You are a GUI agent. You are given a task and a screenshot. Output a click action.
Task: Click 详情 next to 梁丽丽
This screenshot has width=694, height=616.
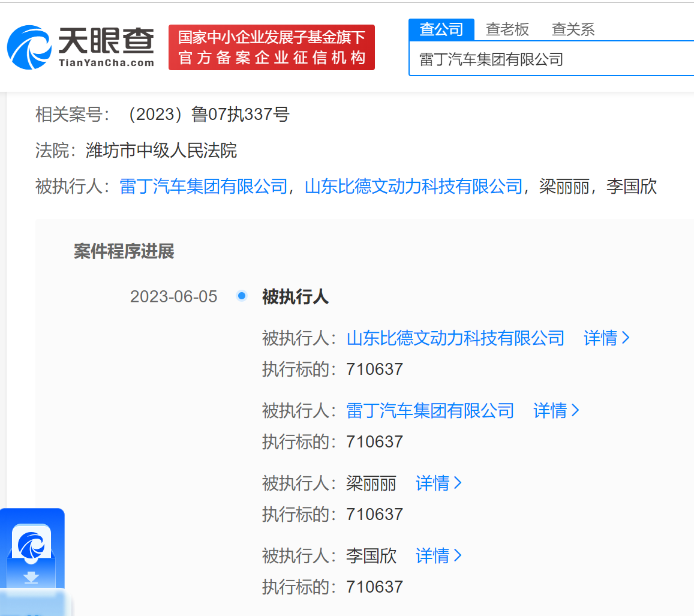[x=433, y=483]
